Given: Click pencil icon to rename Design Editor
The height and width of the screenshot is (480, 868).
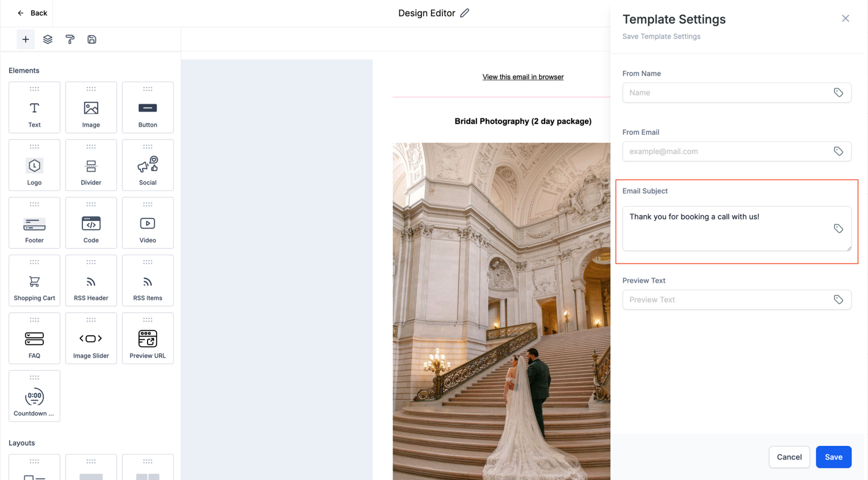Looking at the screenshot, I should (464, 13).
